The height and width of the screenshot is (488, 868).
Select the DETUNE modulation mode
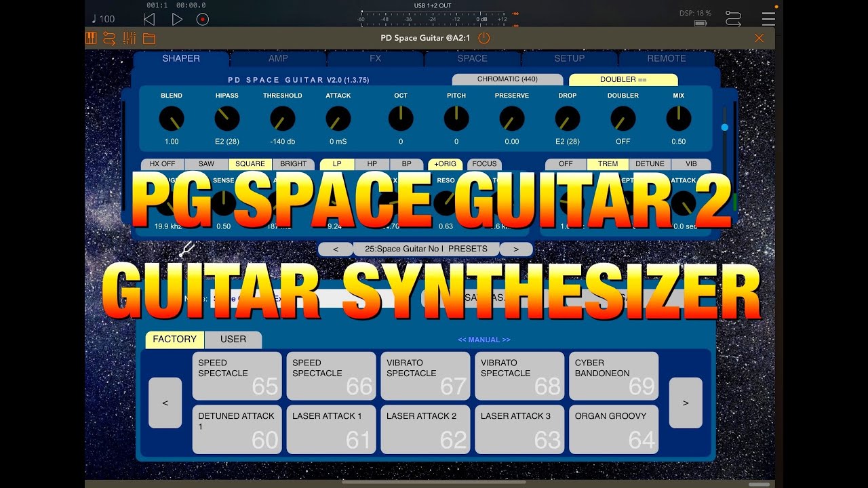[650, 164]
